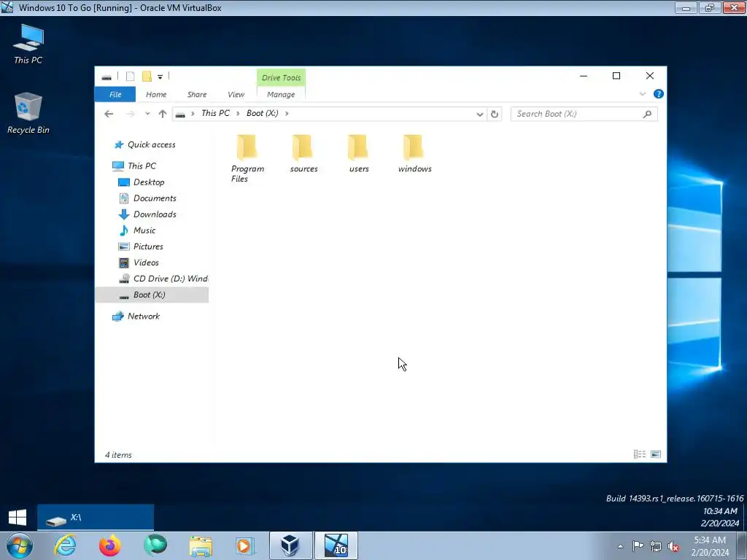Click This PC breadcrumb in address bar
This screenshot has width=747, height=560.
(x=215, y=113)
